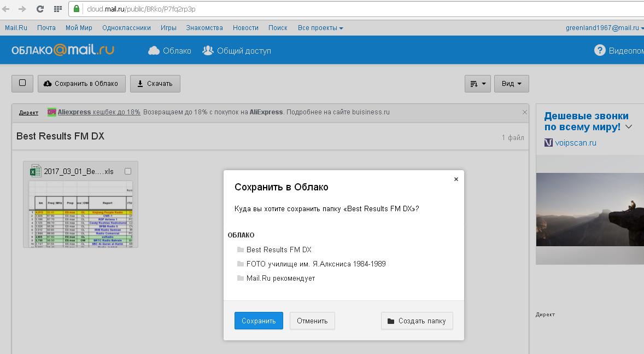Expand the Все проекты menu
The image size is (644, 354).
pyautogui.click(x=320, y=28)
